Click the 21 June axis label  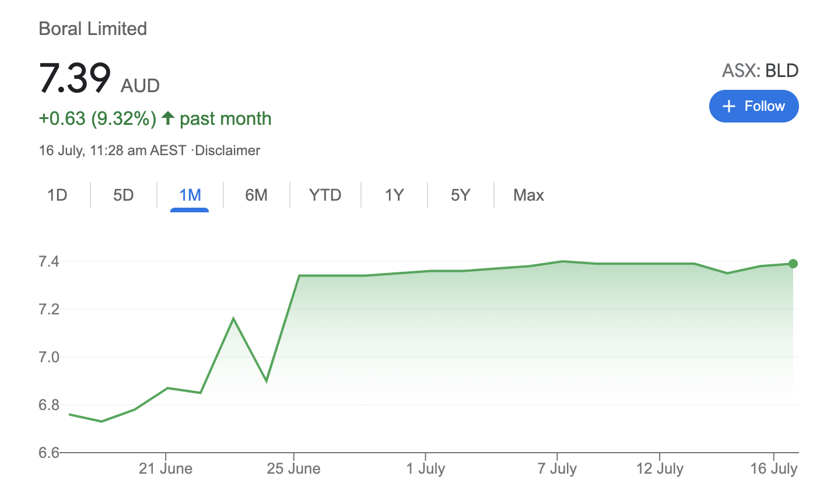[166, 468]
